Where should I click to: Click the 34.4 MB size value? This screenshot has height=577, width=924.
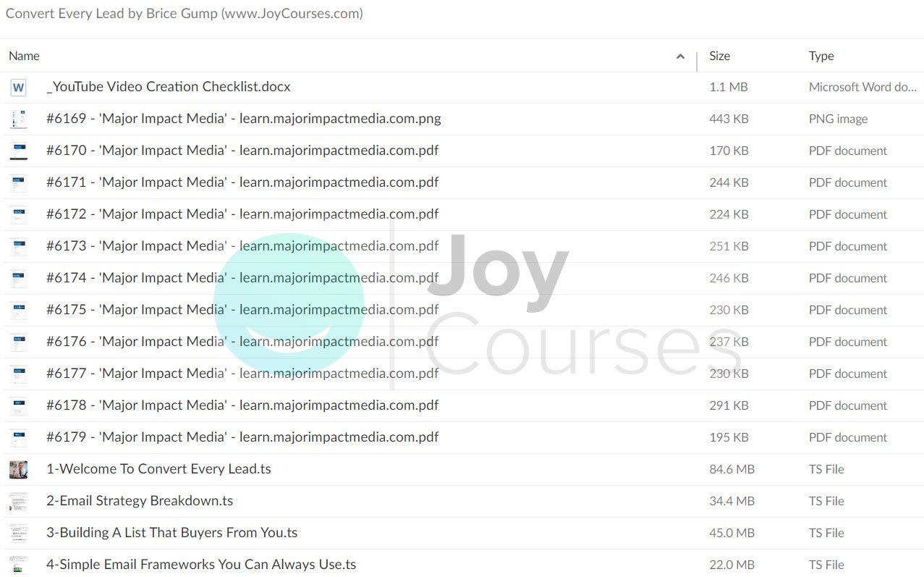coord(732,501)
